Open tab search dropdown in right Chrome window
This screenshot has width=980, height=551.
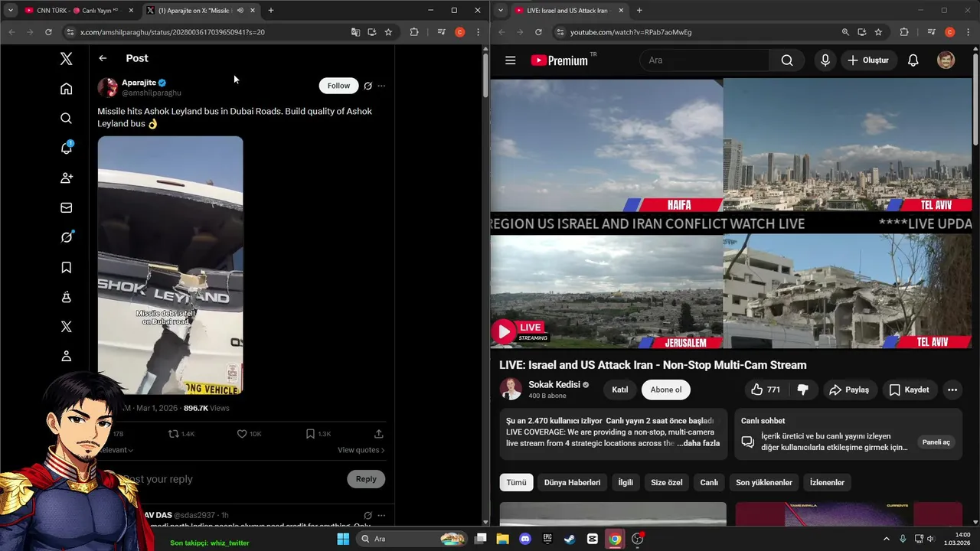[x=500, y=10]
